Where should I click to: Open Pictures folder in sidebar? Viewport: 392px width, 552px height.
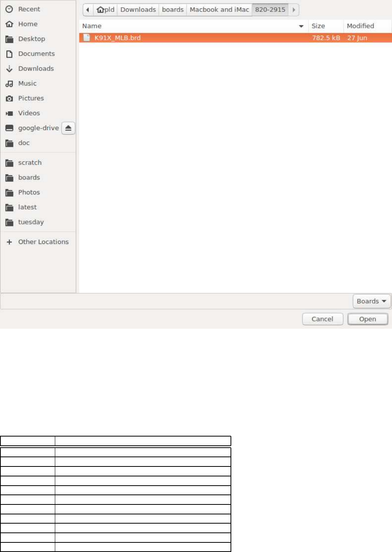pos(38,99)
